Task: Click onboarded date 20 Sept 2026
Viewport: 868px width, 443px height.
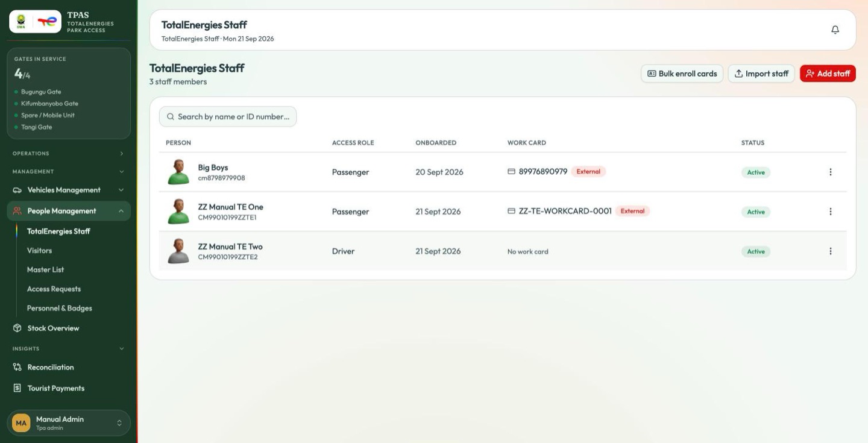Action: pyautogui.click(x=439, y=172)
